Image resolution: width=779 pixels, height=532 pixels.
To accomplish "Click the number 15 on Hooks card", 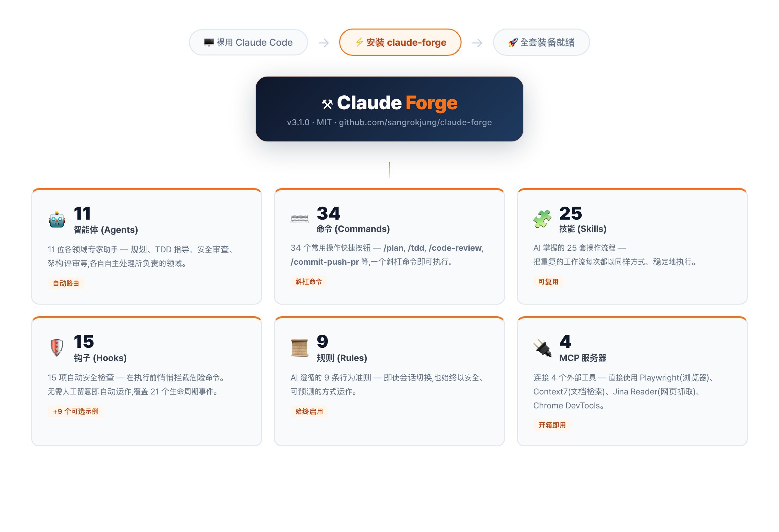I will click(x=84, y=341).
